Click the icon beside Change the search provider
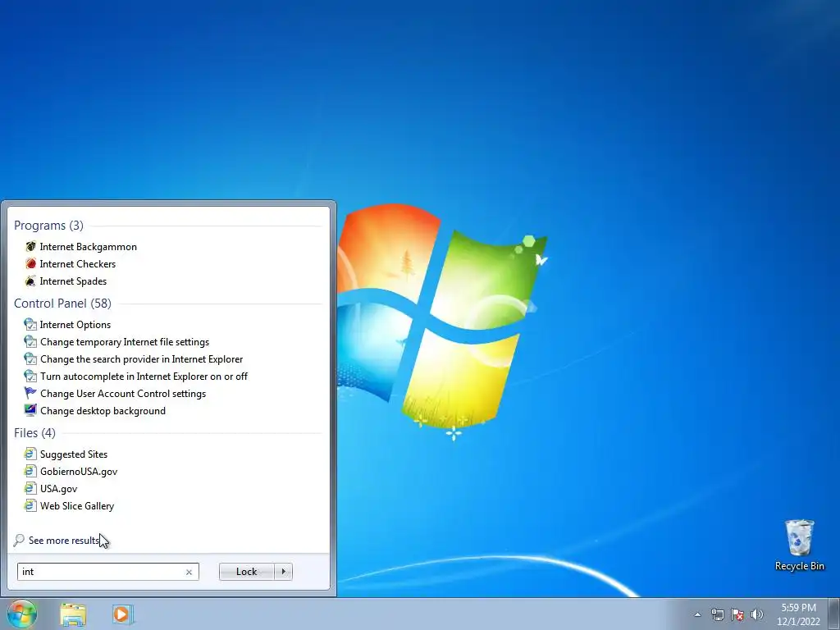This screenshot has width=840, height=630. [x=30, y=359]
